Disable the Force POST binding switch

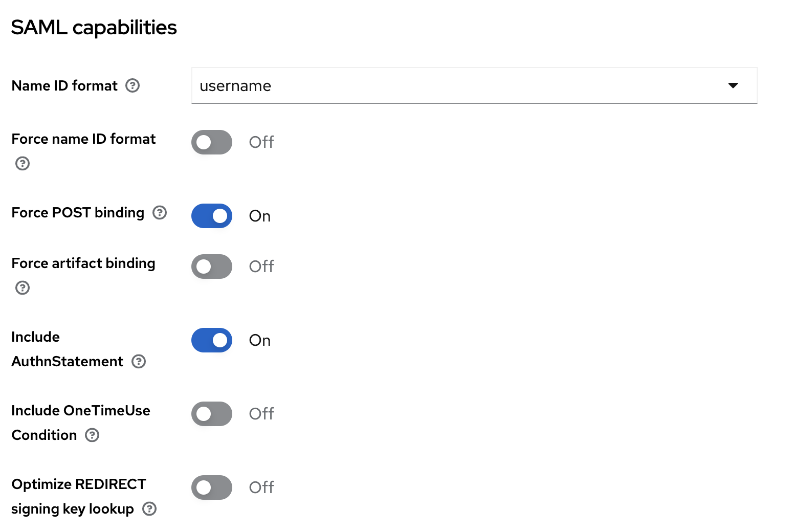[x=212, y=216]
